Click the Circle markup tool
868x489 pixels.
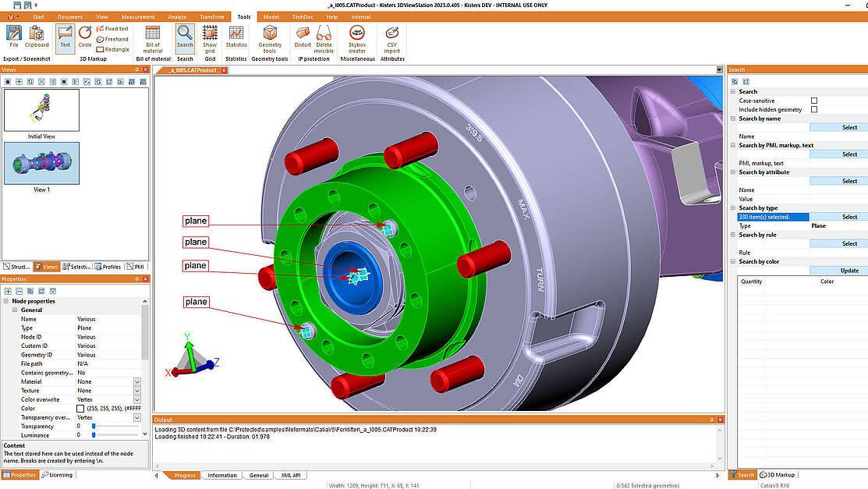85,36
